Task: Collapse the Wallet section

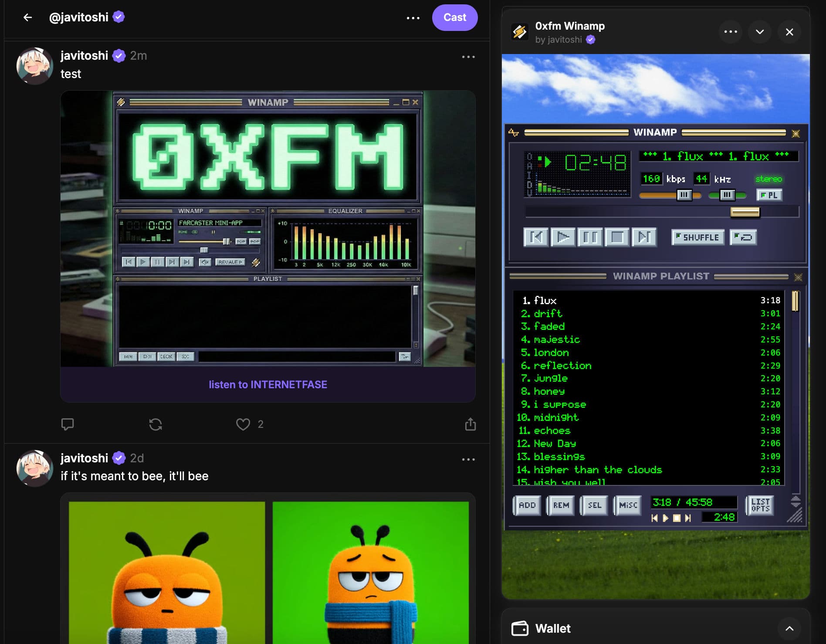Action: [x=789, y=628]
